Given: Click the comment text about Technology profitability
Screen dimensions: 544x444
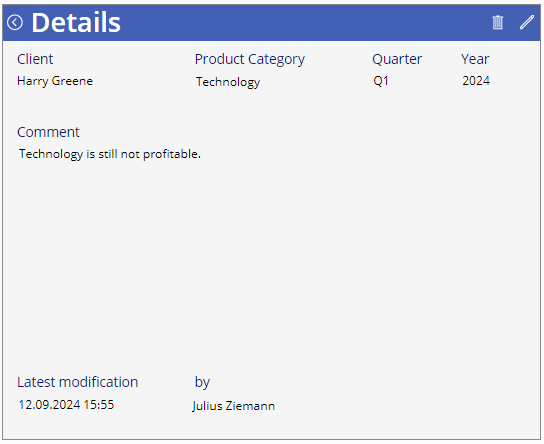Looking at the screenshot, I should pos(110,154).
